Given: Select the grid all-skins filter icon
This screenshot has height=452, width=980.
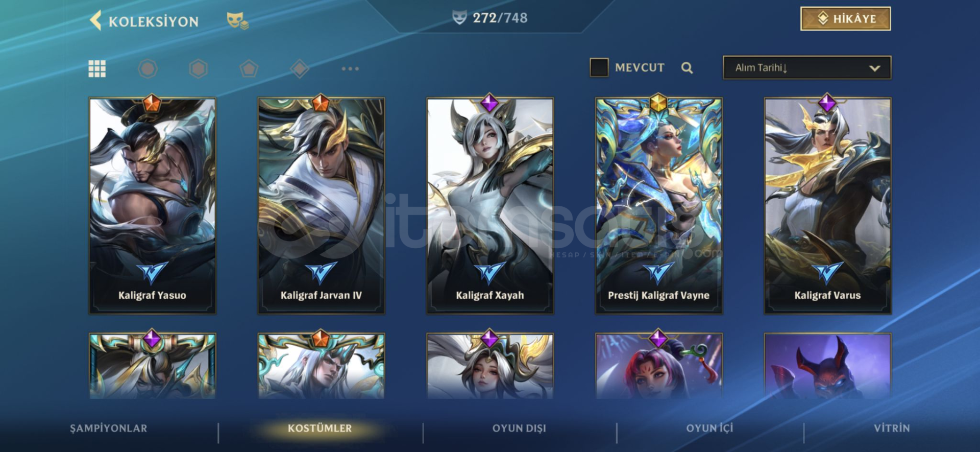Looking at the screenshot, I should [97, 68].
